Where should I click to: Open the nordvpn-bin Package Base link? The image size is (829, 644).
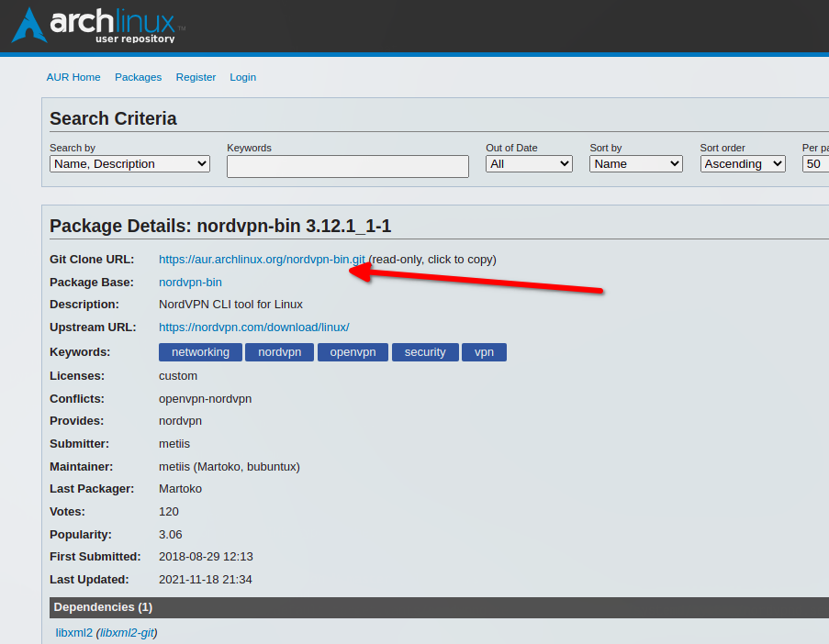[190, 283]
